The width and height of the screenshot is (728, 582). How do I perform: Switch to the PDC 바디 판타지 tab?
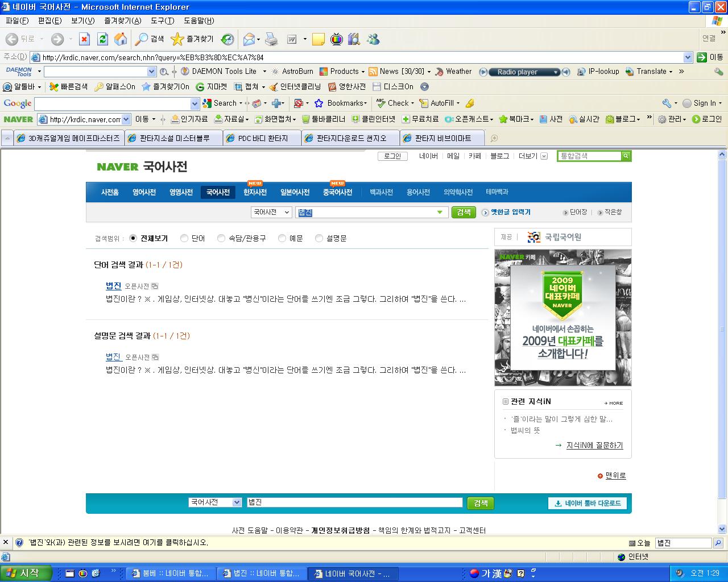(262, 138)
